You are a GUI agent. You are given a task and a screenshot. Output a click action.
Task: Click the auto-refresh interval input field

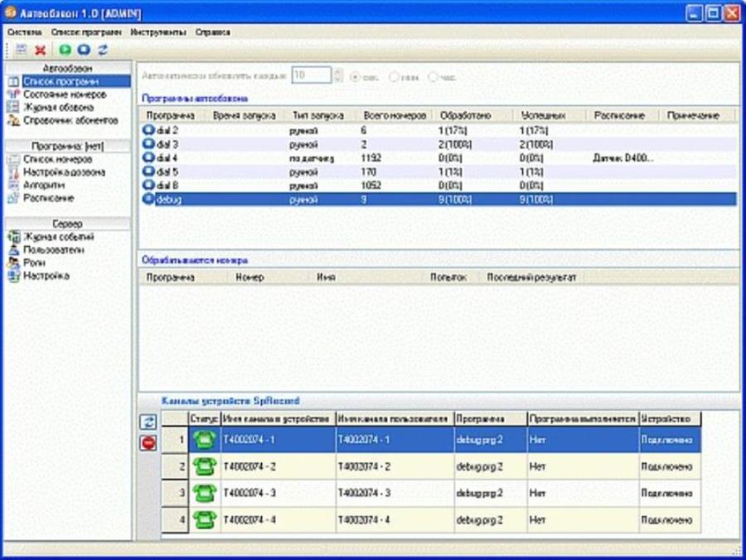pyautogui.click(x=311, y=75)
